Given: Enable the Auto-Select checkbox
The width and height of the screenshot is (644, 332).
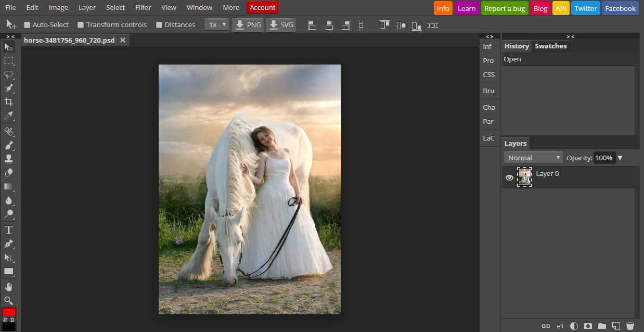Looking at the screenshot, I should click(x=27, y=24).
